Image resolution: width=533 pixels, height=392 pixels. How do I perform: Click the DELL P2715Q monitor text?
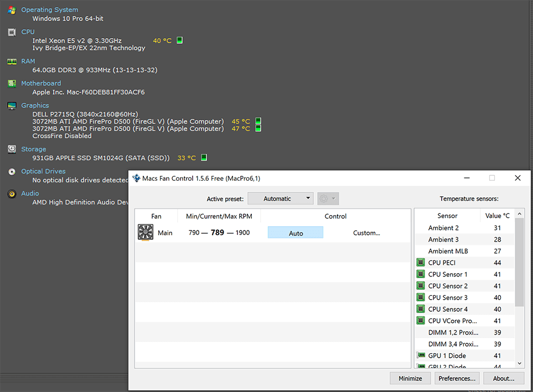click(x=85, y=114)
